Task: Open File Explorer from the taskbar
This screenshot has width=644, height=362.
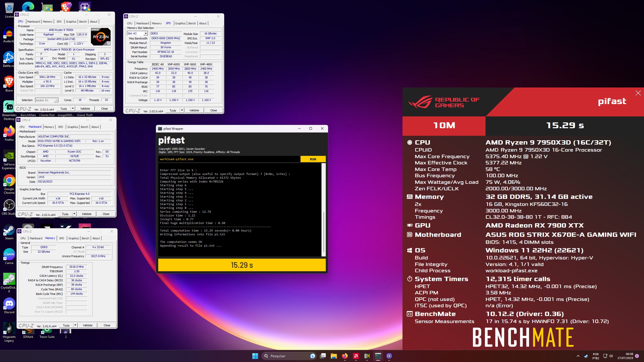Action: tap(334, 356)
